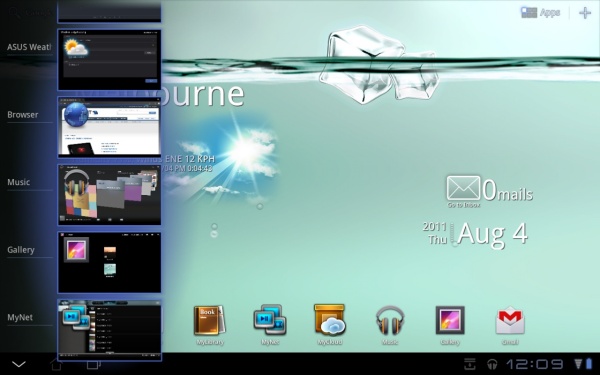This screenshot has width=600, height=375.
Task: Click the plus icon to customize home screen
Action: [x=585, y=13]
